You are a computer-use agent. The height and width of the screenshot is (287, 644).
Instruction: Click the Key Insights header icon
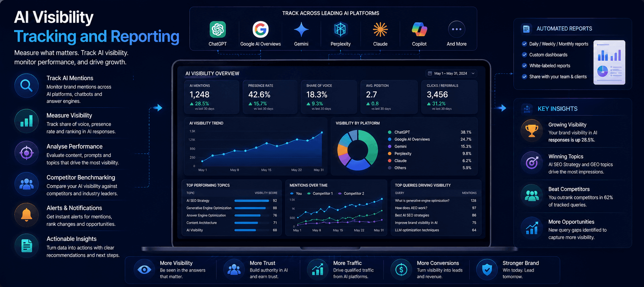527,109
